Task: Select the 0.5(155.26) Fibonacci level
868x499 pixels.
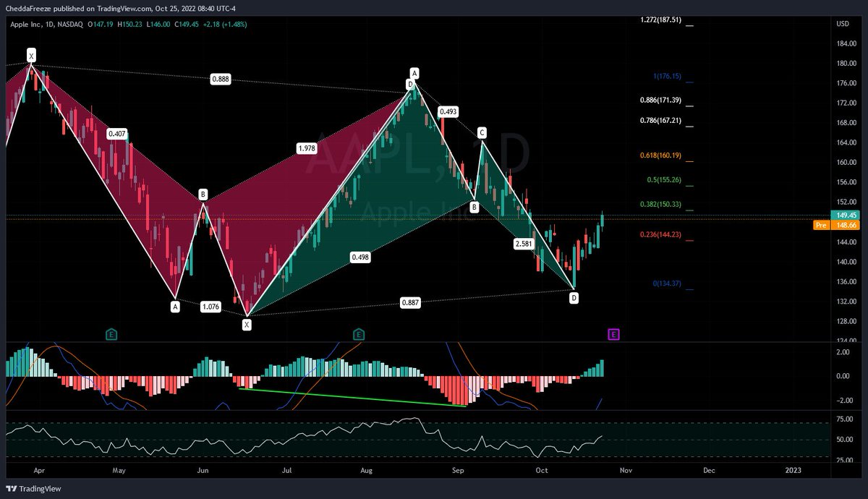Action: coord(664,180)
